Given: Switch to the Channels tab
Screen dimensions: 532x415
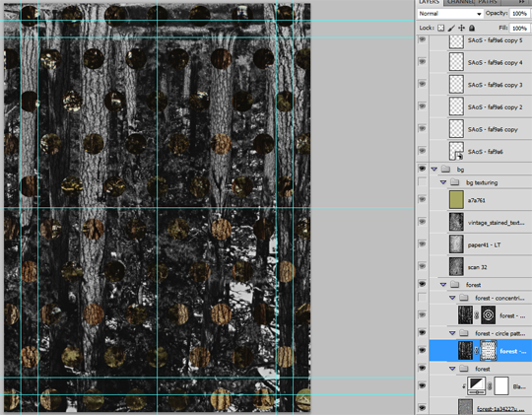Looking at the screenshot, I should click(460, 2).
